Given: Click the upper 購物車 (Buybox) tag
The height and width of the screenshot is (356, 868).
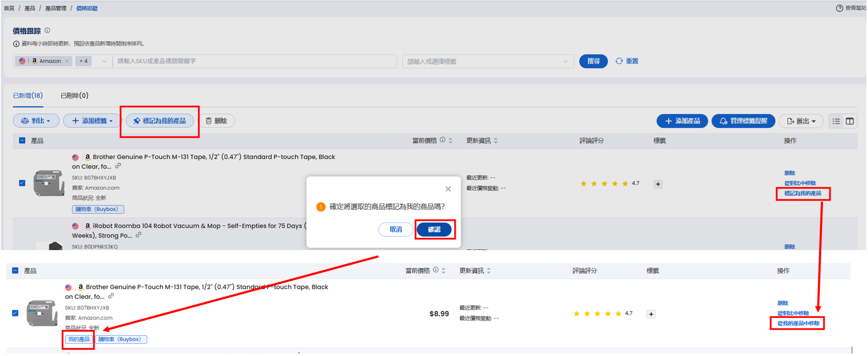Looking at the screenshot, I should 98,209.
